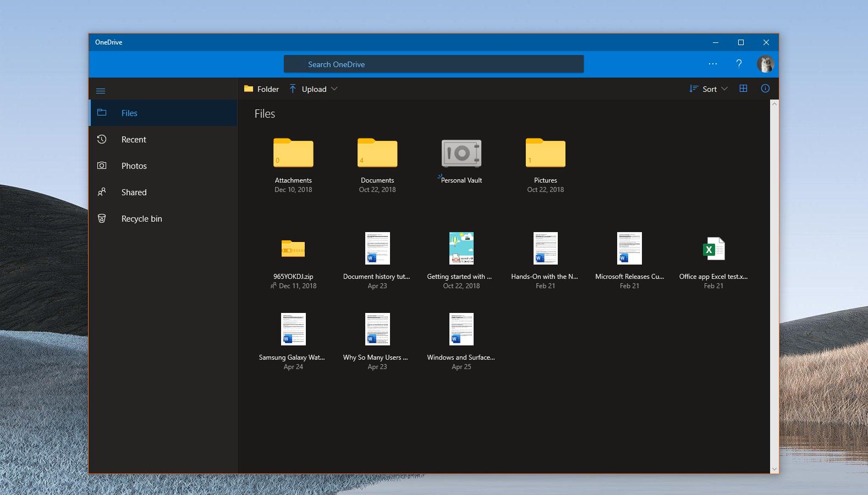The width and height of the screenshot is (868, 495).
Task: Click the scrollbar down arrow
Action: [x=774, y=469]
